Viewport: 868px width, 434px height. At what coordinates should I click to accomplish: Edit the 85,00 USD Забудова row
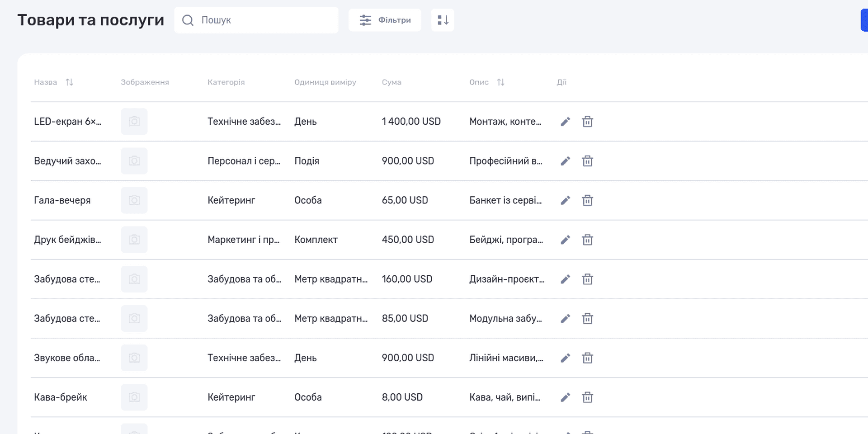pyautogui.click(x=565, y=319)
